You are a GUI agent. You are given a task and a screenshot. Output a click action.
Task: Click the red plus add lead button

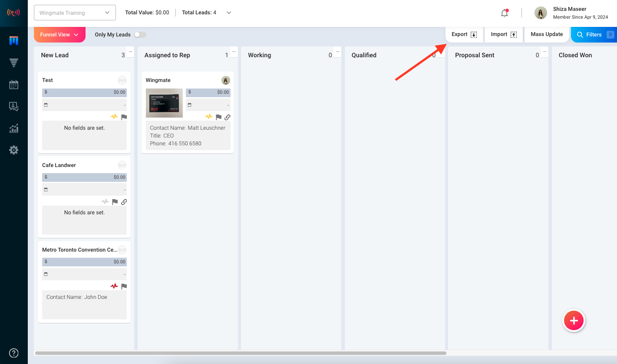[574, 321]
